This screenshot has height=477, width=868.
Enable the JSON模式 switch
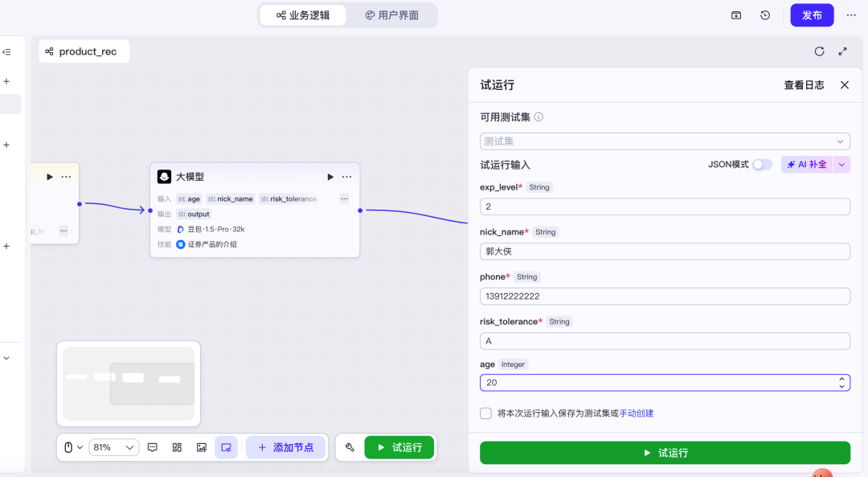point(762,165)
